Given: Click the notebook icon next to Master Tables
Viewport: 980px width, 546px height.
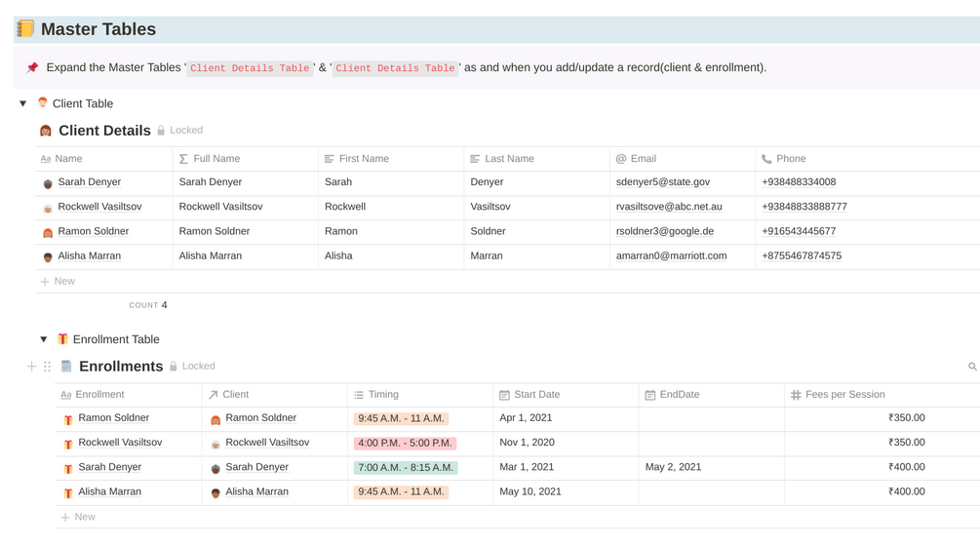Looking at the screenshot, I should (25, 28).
